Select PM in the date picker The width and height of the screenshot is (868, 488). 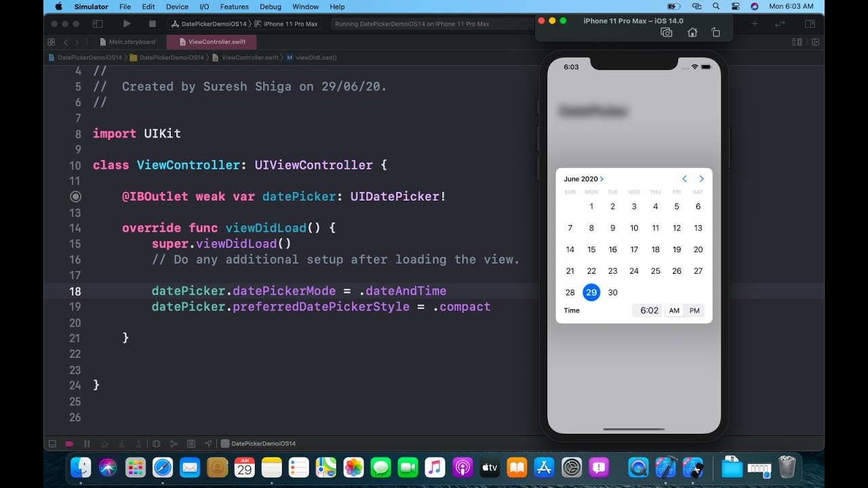(x=694, y=310)
